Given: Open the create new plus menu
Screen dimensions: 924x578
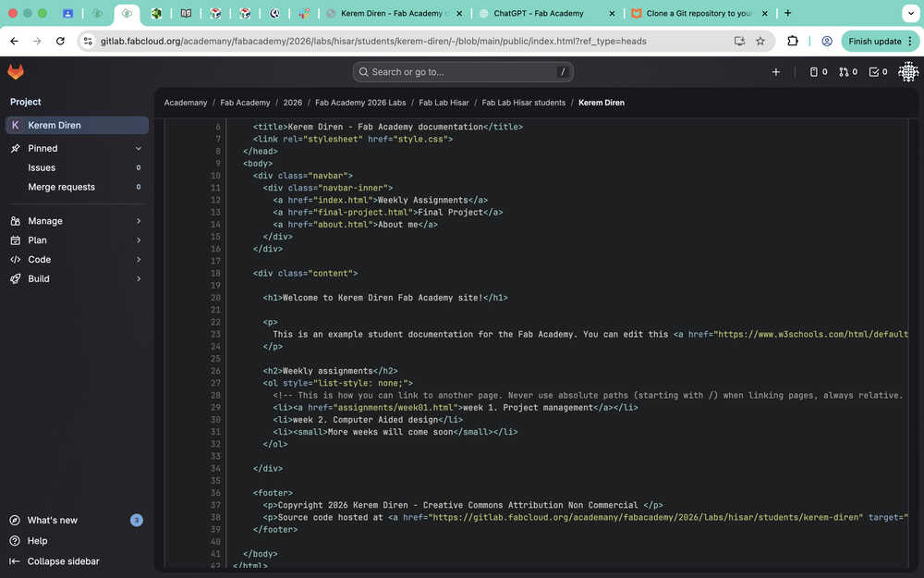Looking at the screenshot, I should (775, 72).
